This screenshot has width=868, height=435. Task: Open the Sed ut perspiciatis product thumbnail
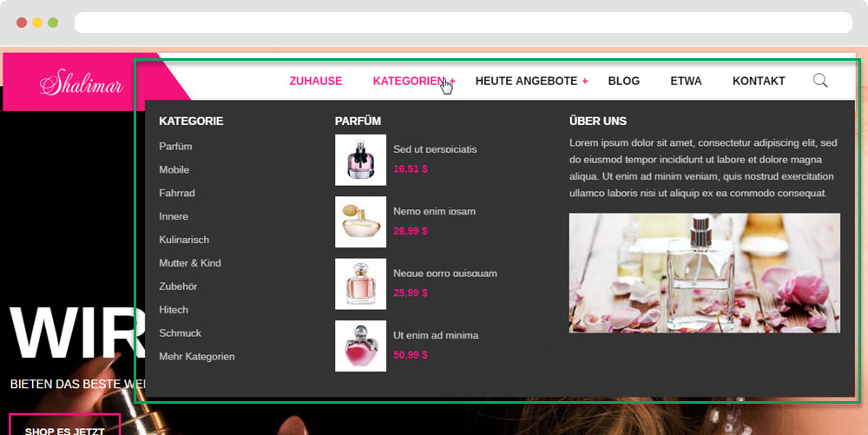click(x=360, y=160)
